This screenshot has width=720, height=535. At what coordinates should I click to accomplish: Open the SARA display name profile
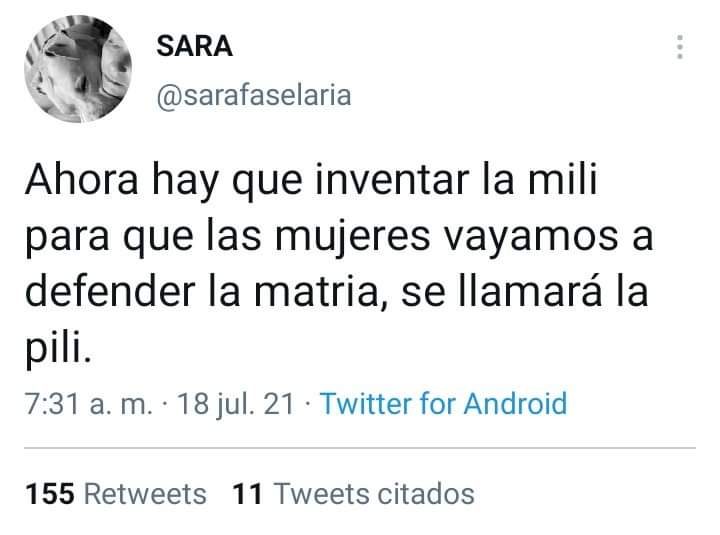click(195, 46)
